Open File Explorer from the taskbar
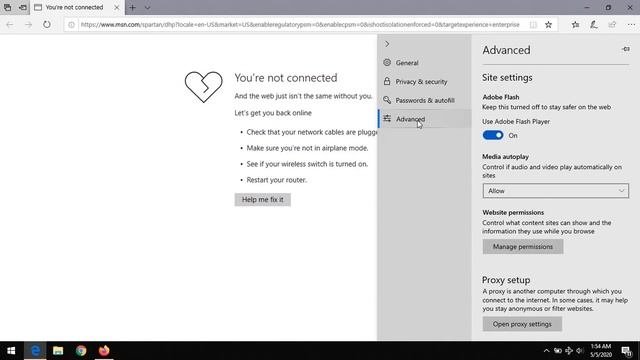This screenshot has width=640, height=360. tap(58, 351)
